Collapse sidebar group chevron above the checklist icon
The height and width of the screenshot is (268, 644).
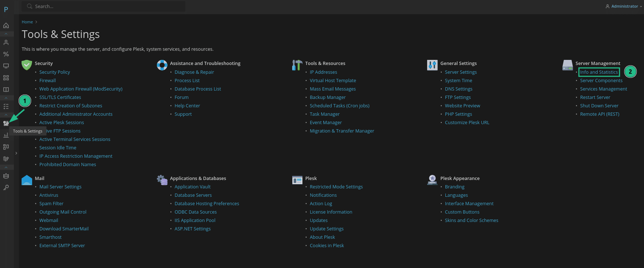[x=6, y=98]
